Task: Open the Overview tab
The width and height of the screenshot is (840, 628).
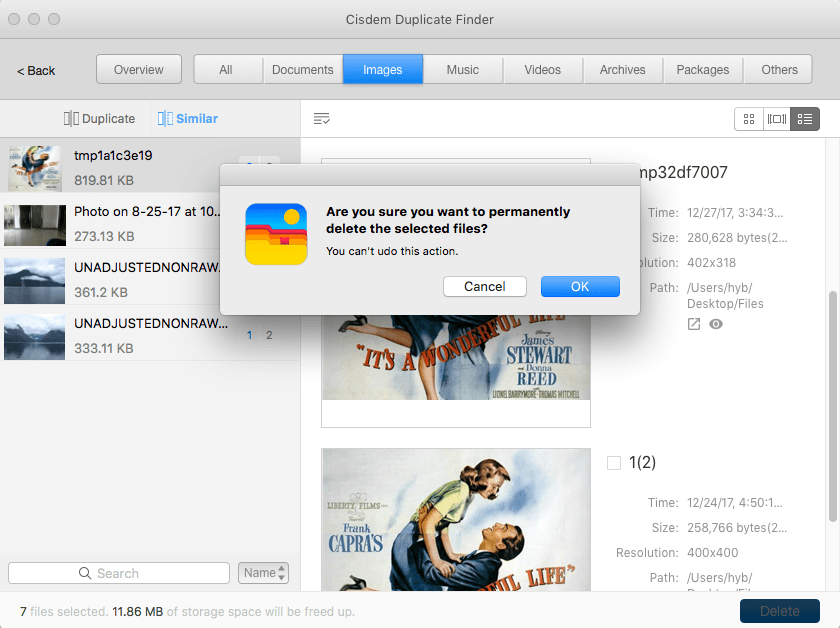Action: point(139,70)
